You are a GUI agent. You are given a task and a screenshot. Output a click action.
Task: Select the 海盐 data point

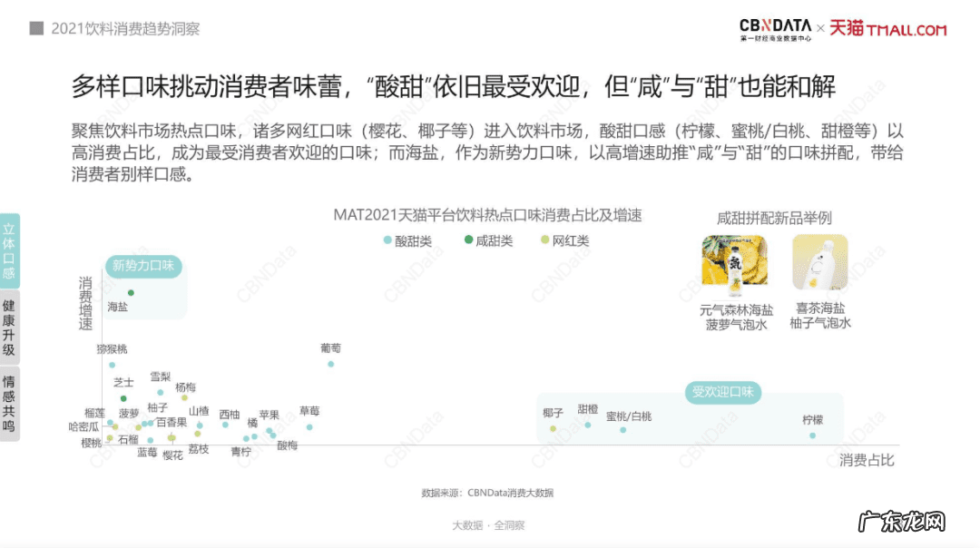(x=132, y=292)
